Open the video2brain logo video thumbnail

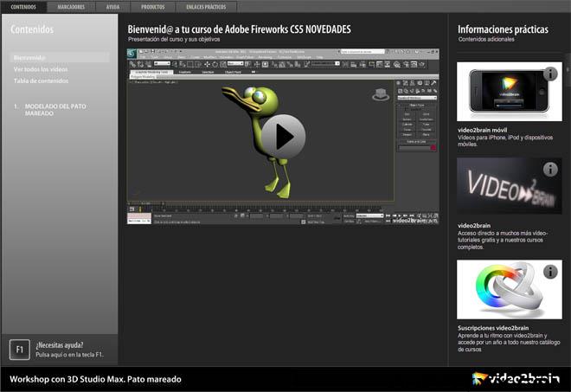510,186
